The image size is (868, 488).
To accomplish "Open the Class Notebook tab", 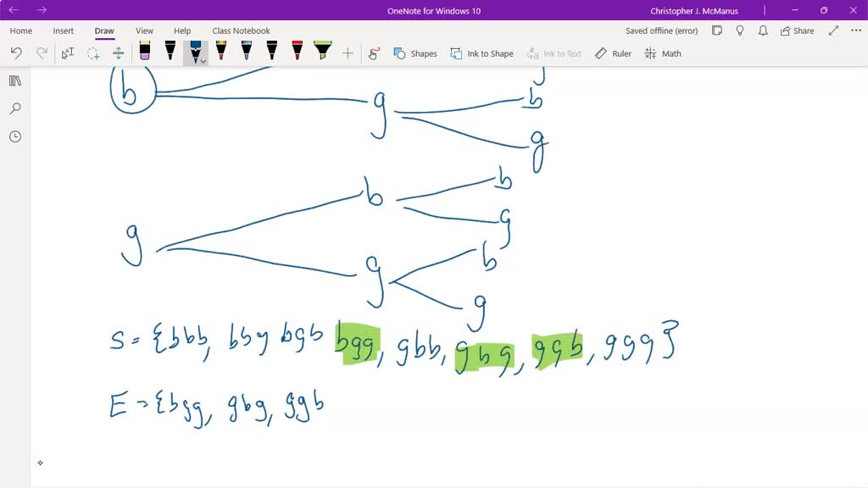I will coord(240,30).
